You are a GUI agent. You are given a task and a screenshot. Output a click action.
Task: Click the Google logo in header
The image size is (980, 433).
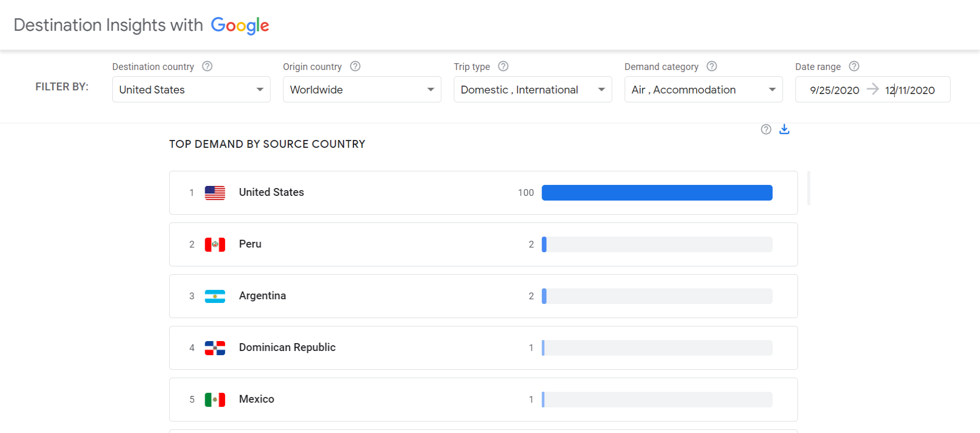240,25
